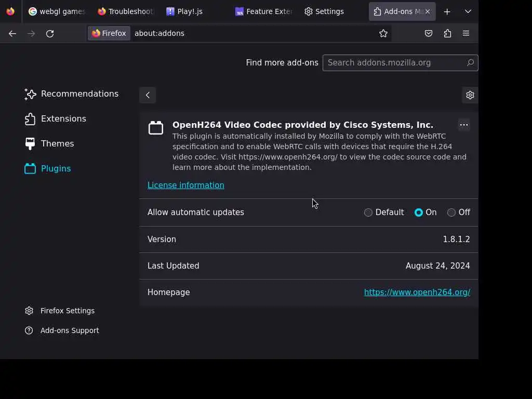Open a new tab with the plus icon

447,11
